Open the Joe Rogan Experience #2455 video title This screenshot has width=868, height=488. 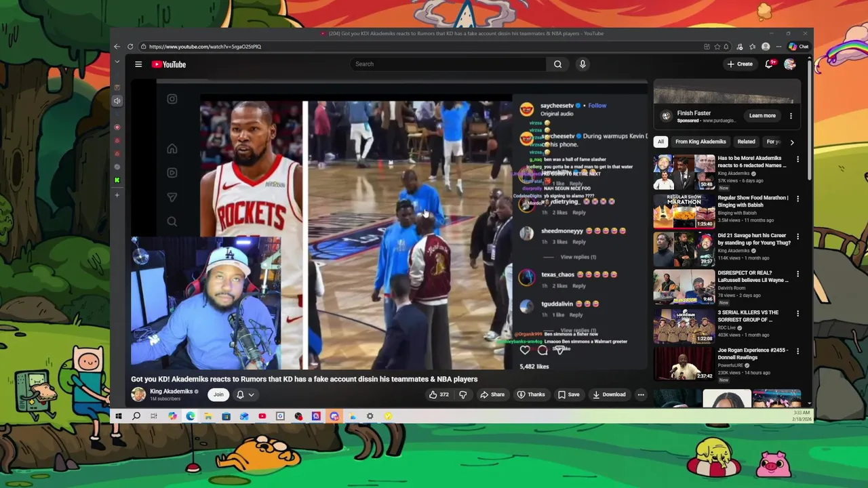point(753,354)
